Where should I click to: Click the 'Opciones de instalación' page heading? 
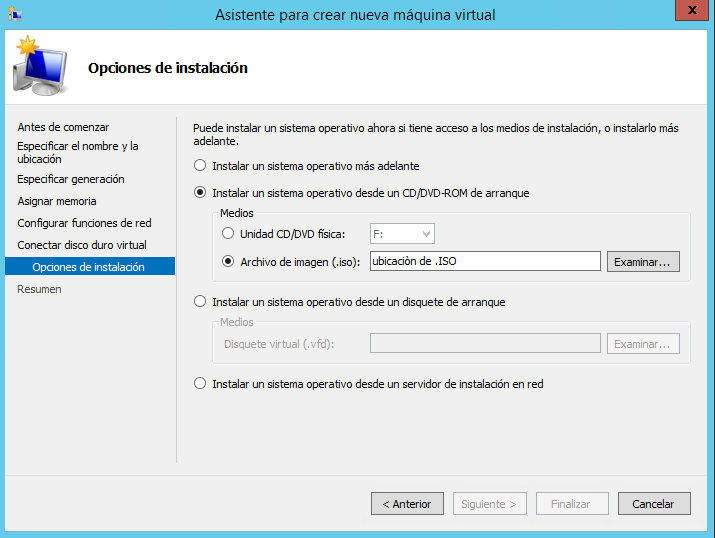pyautogui.click(x=168, y=68)
